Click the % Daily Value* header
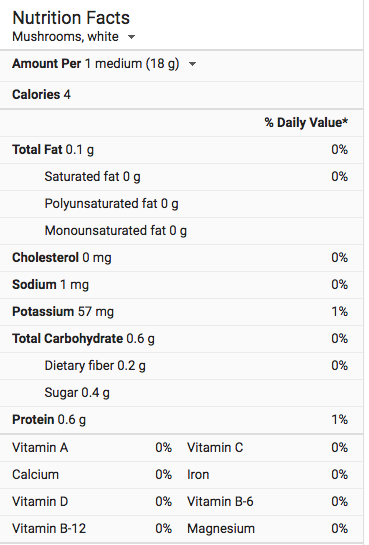 [306, 122]
